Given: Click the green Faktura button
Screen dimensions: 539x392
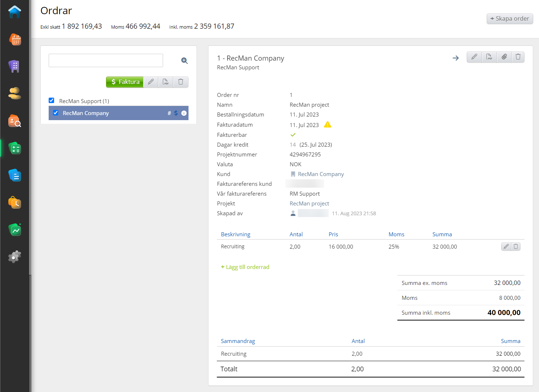Looking at the screenshot, I should (x=125, y=82).
